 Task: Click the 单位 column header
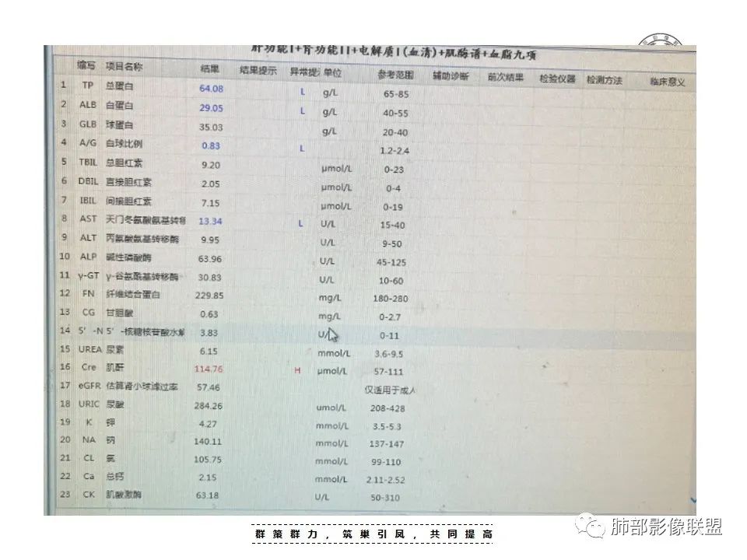[332, 73]
